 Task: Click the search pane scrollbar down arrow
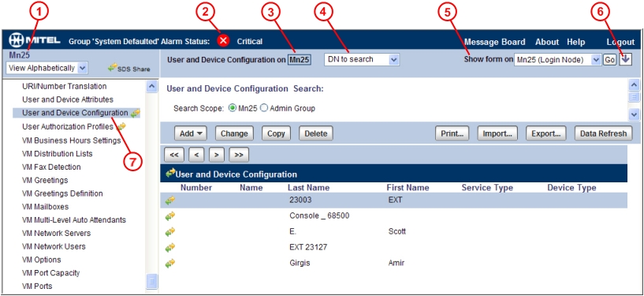(634, 114)
